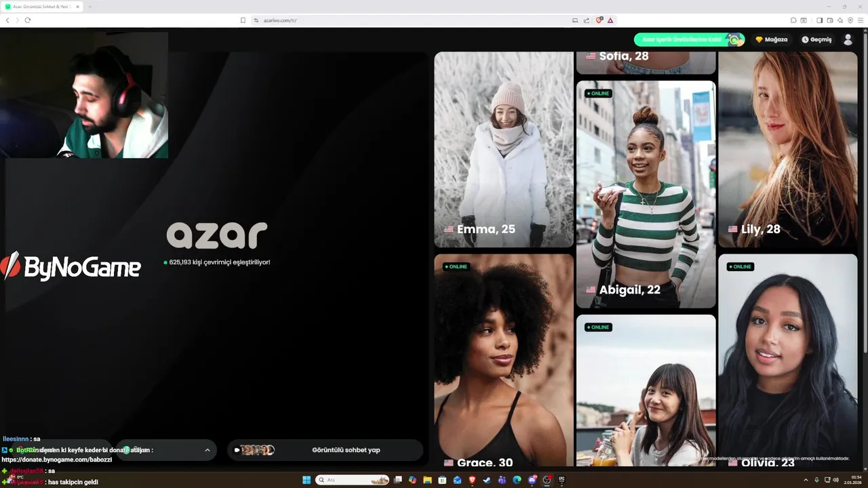868x488 pixels.
Task: Open the online girl with bangs card
Action: coord(646,390)
